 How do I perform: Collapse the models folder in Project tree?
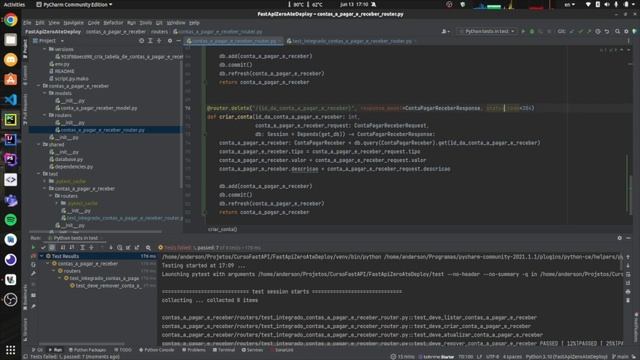[45, 93]
